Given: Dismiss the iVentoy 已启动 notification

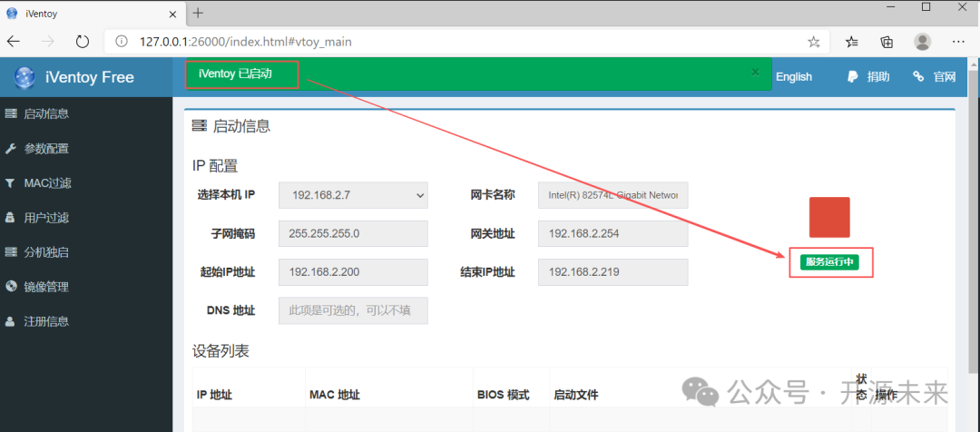Looking at the screenshot, I should tap(755, 72).
